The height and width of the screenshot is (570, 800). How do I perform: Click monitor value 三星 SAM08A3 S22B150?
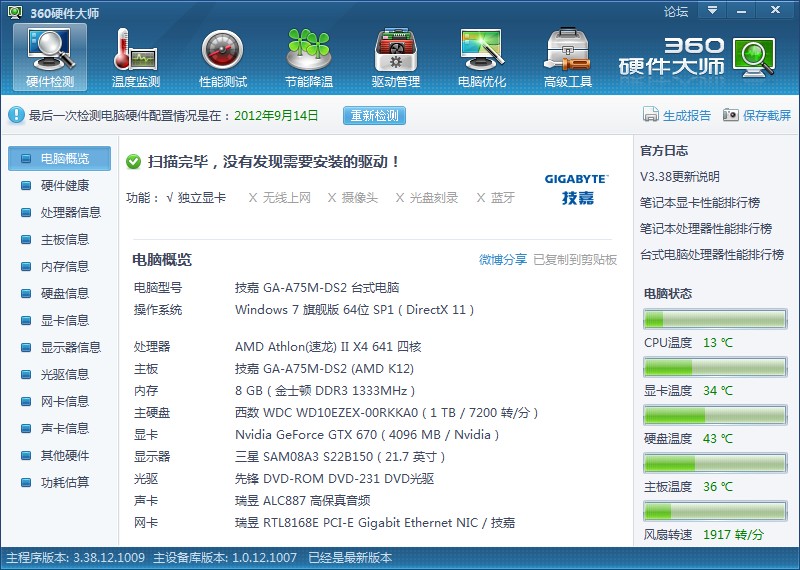[340, 457]
